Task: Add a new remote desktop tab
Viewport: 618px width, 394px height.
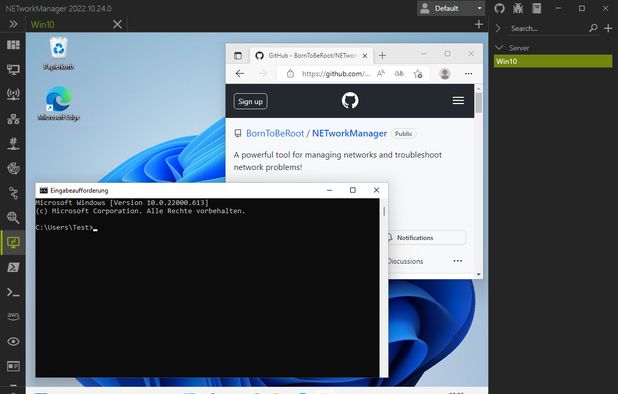Action: (478, 24)
